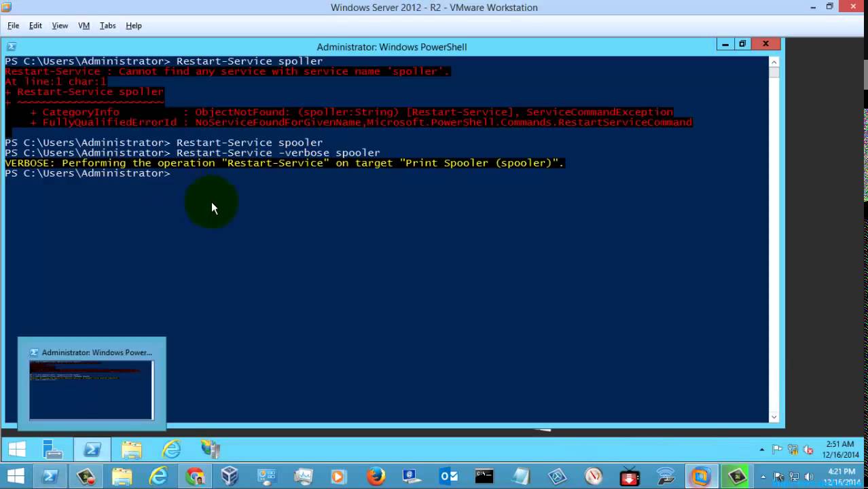
Task: Open File Explorer on host taskbar
Action: [x=122, y=477]
